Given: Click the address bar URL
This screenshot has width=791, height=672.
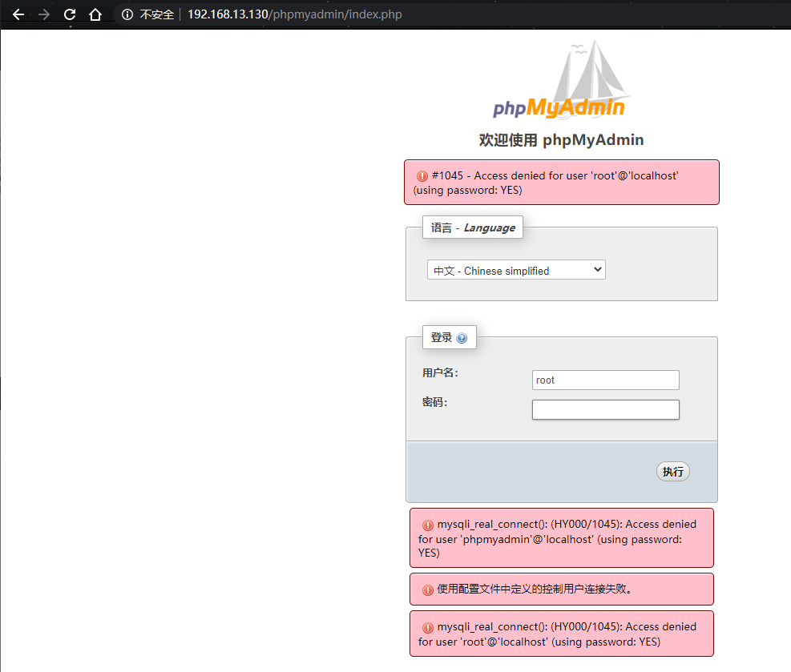Looking at the screenshot, I should click(295, 14).
